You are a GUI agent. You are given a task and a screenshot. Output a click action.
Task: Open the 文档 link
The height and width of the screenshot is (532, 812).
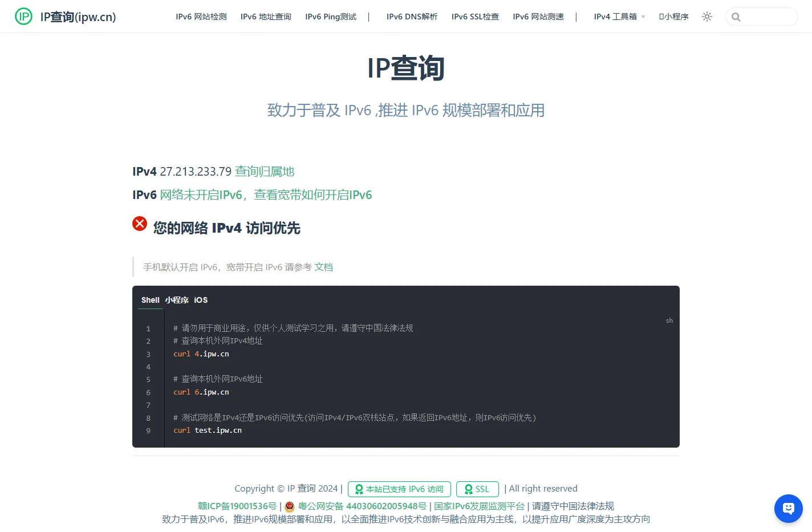coord(323,267)
